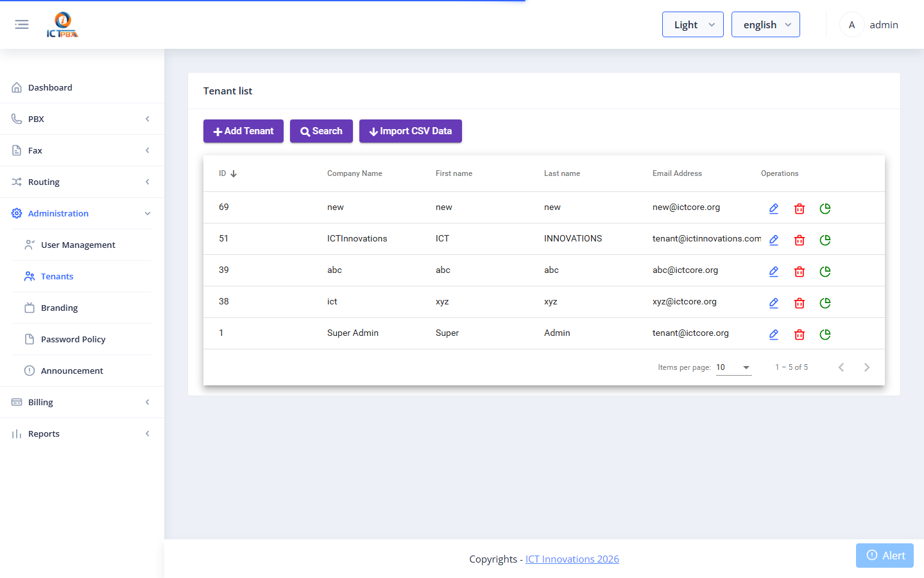Screen dimensions: 924x578
Task: Go to Branding menu item
Action: point(82,308)
